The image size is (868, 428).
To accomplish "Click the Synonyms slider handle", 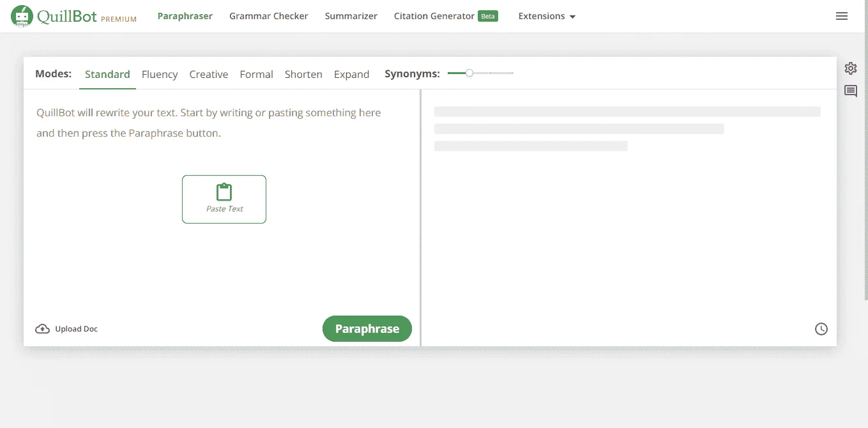I will click(x=469, y=73).
